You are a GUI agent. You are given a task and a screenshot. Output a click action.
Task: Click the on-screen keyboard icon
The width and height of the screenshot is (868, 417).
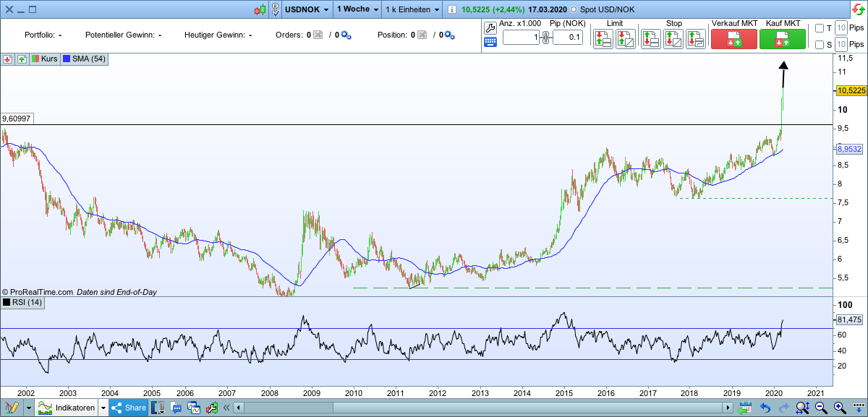490,42
